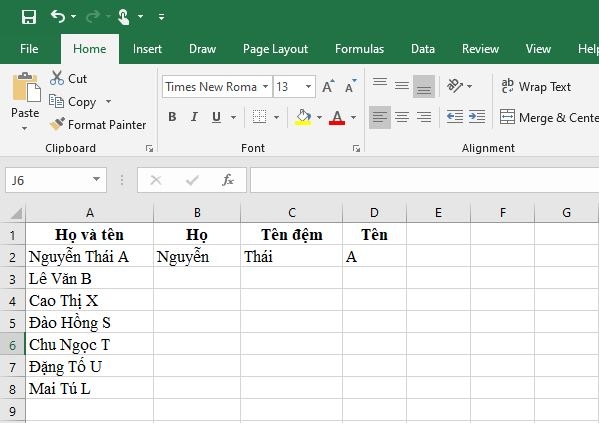Expand the Paste options arrow

tap(24, 128)
